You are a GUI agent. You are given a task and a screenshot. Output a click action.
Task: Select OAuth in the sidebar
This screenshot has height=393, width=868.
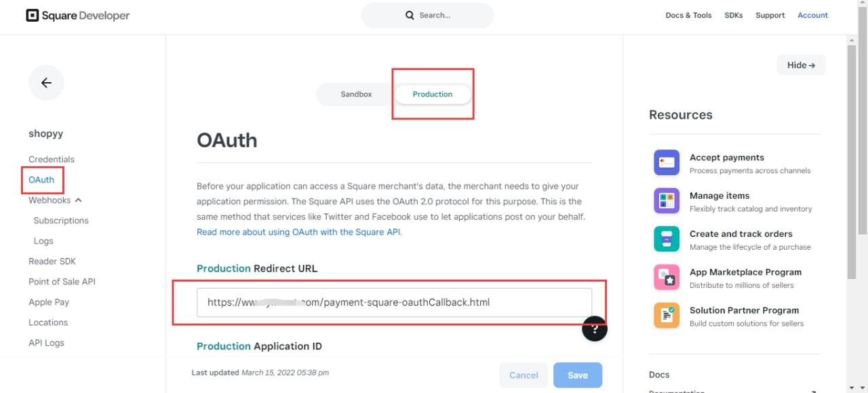(41, 180)
